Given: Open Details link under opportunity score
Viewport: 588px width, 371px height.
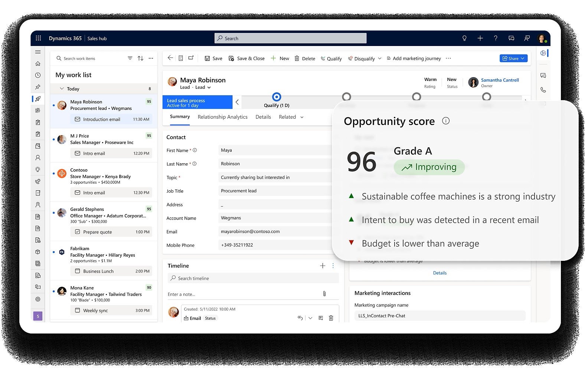Looking at the screenshot, I should 440,273.
